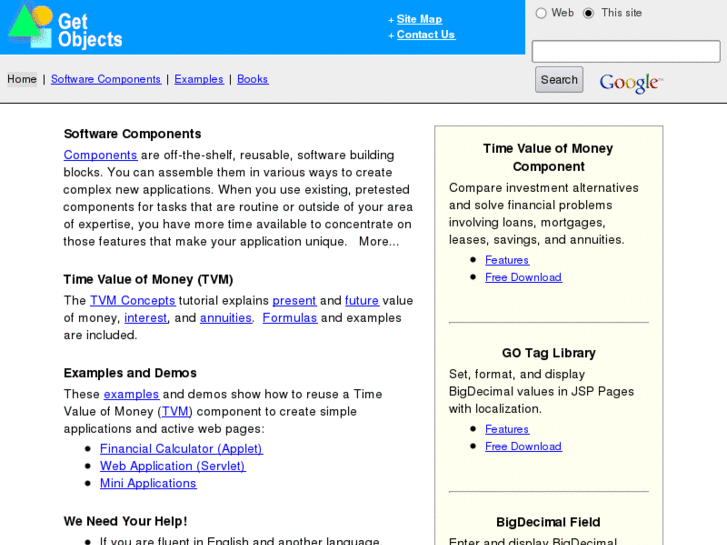Image resolution: width=727 pixels, height=545 pixels.
Task: Open the annuities link
Action: pos(226,318)
